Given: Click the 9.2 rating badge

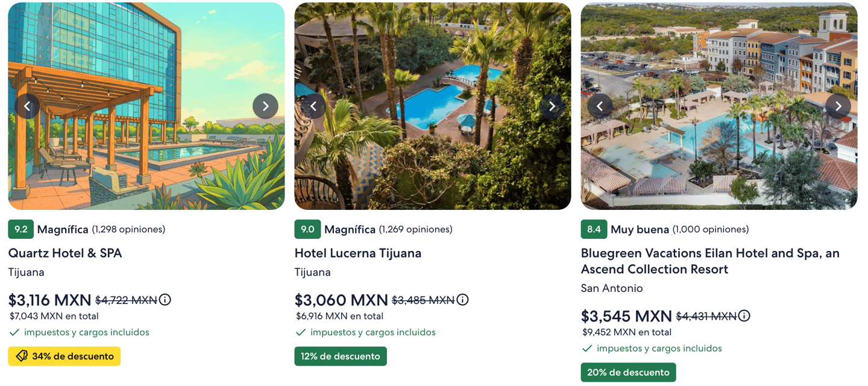Looking at the screenshot, I should coord(21,229).
